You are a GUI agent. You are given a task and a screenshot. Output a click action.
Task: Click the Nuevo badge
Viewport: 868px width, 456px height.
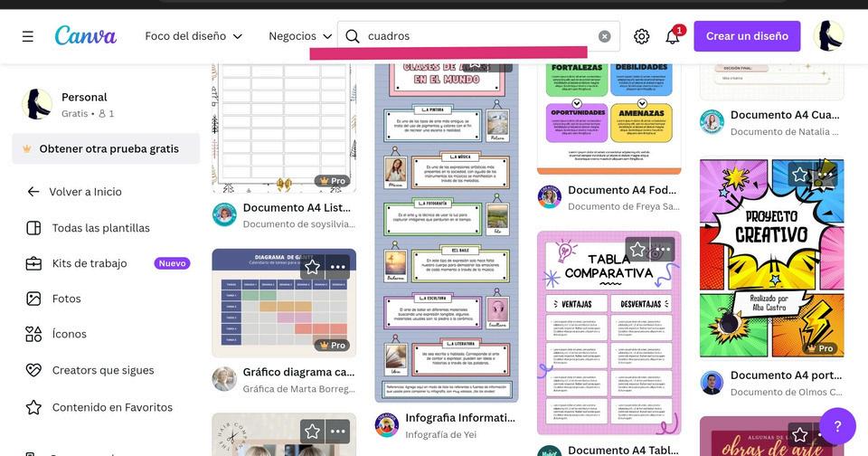coord(172,263)
